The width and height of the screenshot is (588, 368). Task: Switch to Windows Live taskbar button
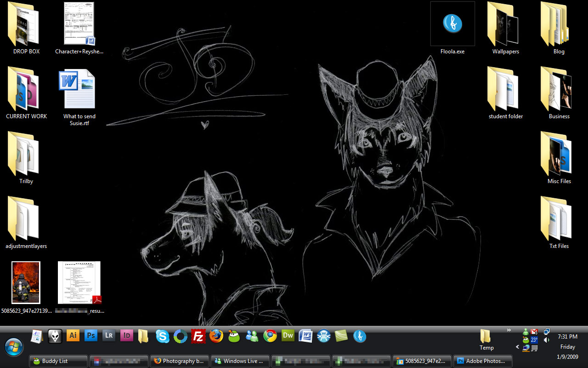[240, 361]
